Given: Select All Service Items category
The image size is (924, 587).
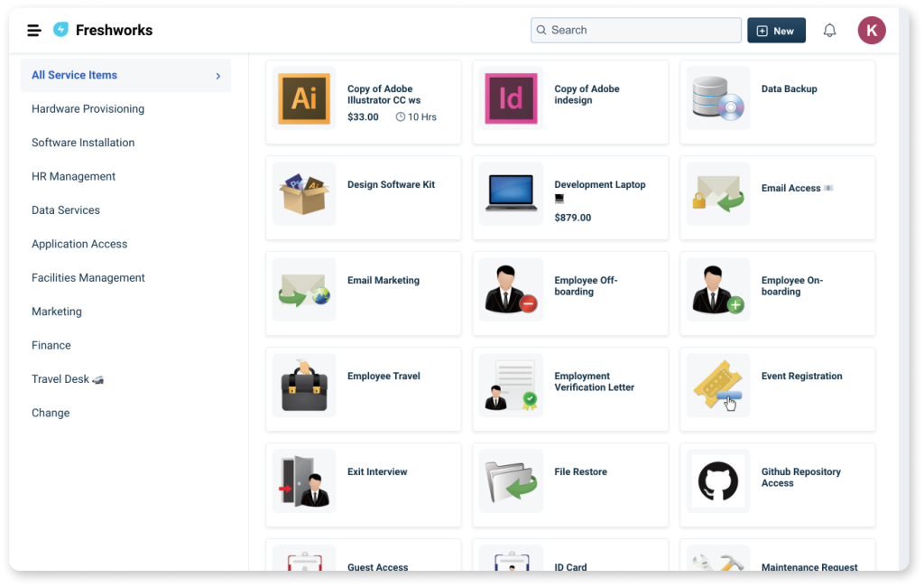Looking at the screenshot, I should [125, 75].
